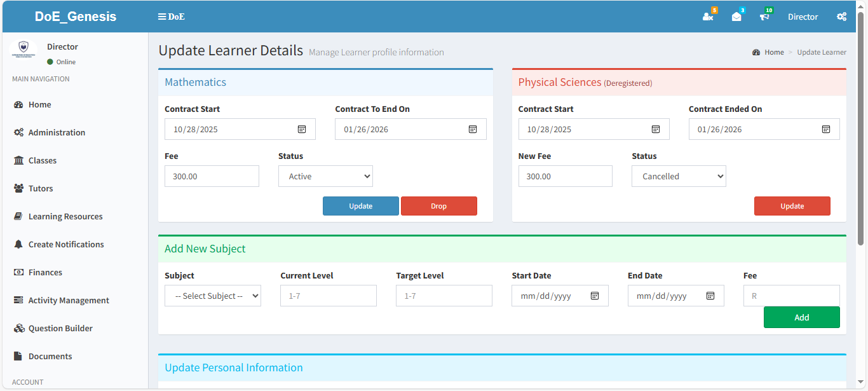The height and width of the screenshot is (391, 868).
Task: Open calendar picker for Add Subject End Date
Action: coord(710,296)
